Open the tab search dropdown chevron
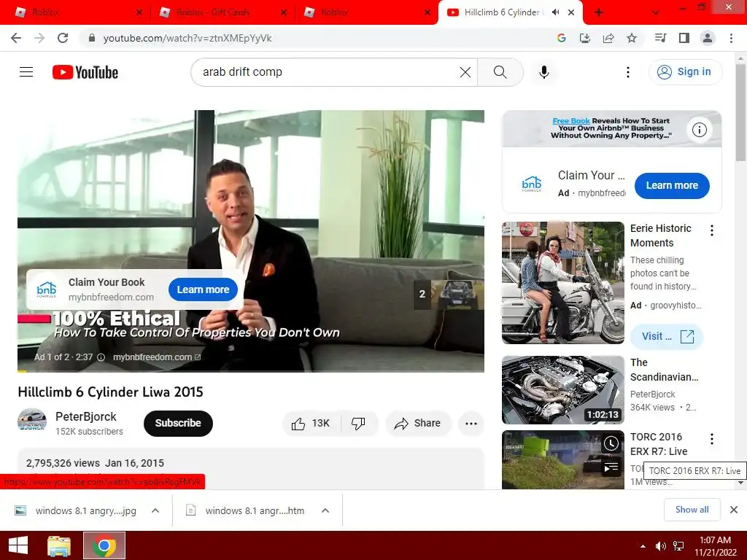Viewport: 747px width, 560px height. pyautogui.click(x=656, y=12)
